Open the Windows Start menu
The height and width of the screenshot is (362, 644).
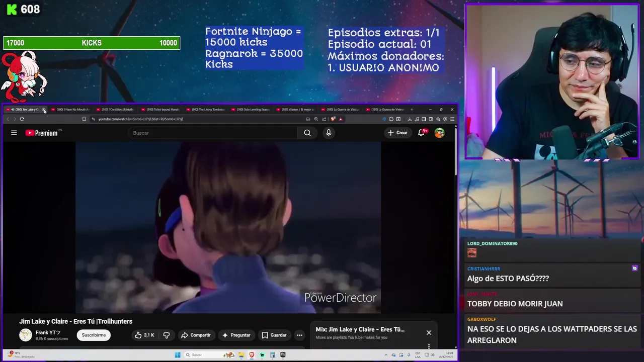pyautogui.click(x=178, y=355)
